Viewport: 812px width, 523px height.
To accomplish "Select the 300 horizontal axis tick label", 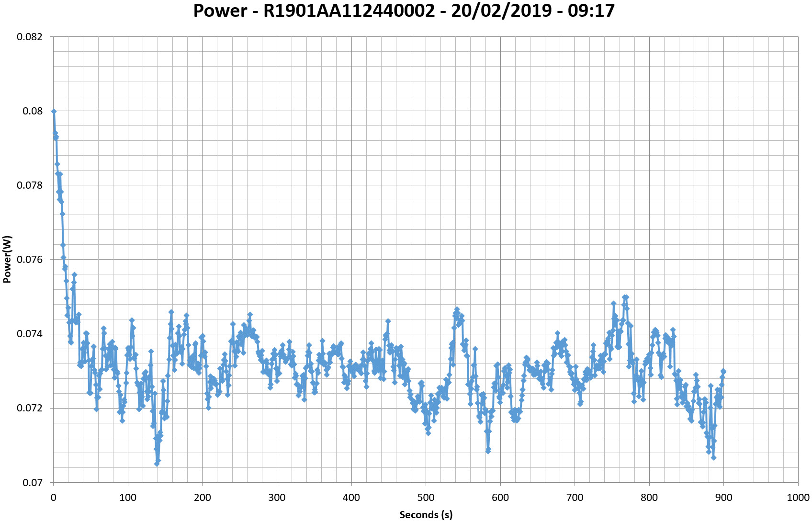I will point(277,498).
